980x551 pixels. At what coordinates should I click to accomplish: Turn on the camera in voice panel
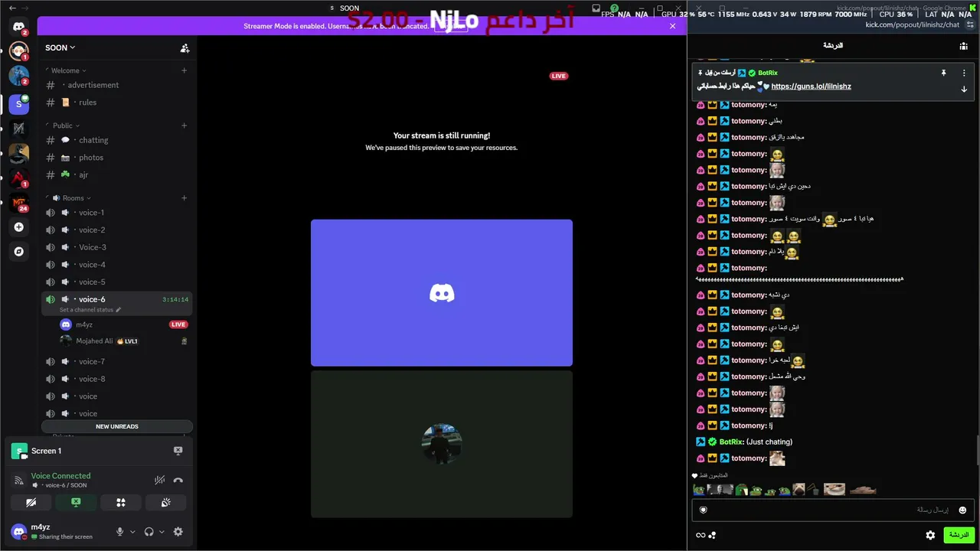(x=31, y=503)
